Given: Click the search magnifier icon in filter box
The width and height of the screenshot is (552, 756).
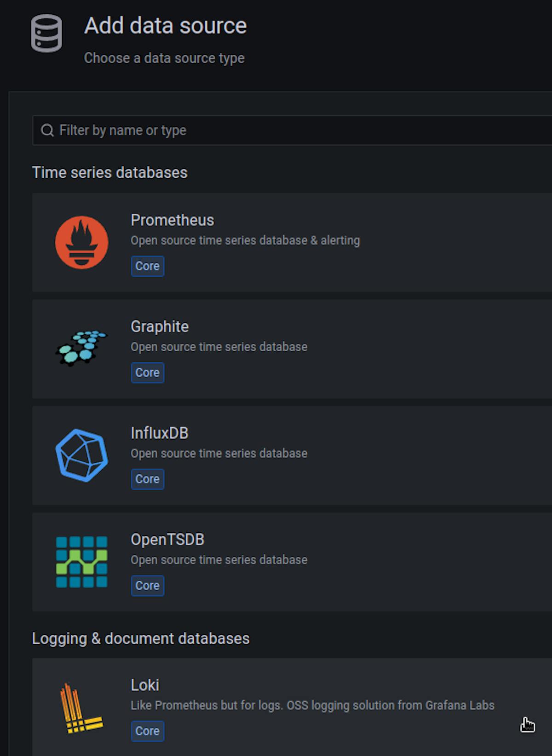Looking at the screenshot, I should [x=47, y=130].
